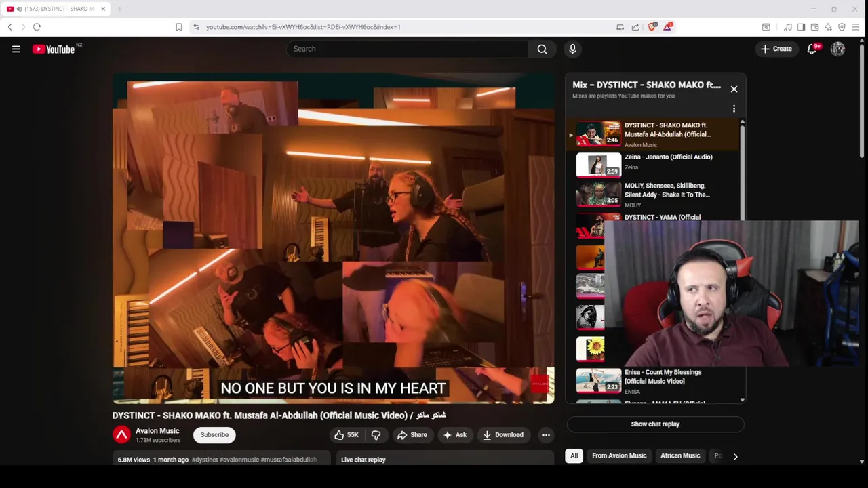Like the video with 55K likes
The height and width of the screenshot is (488, 868).
347,435
